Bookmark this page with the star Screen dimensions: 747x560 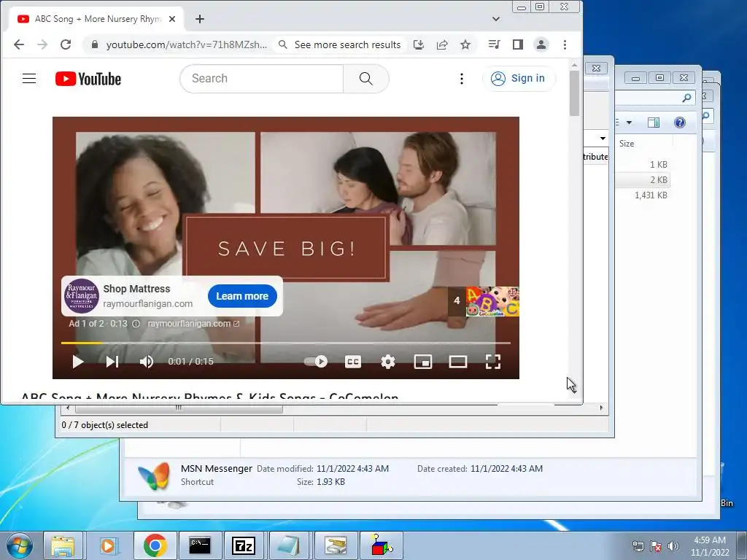pyautogui.click(x=465, y=44)
